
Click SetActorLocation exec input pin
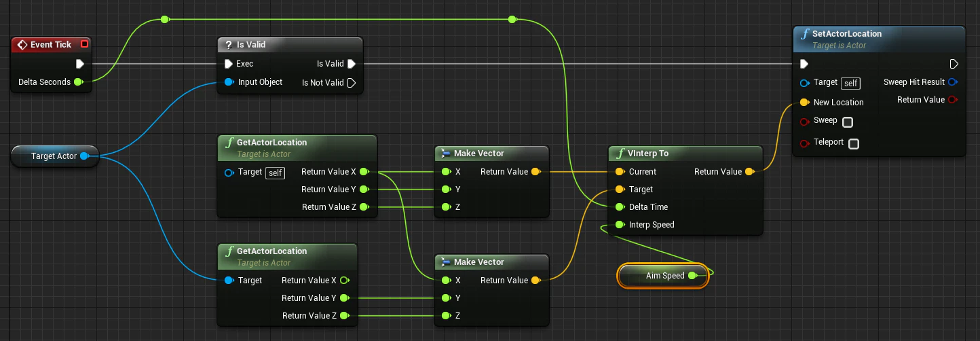point(804,64)
